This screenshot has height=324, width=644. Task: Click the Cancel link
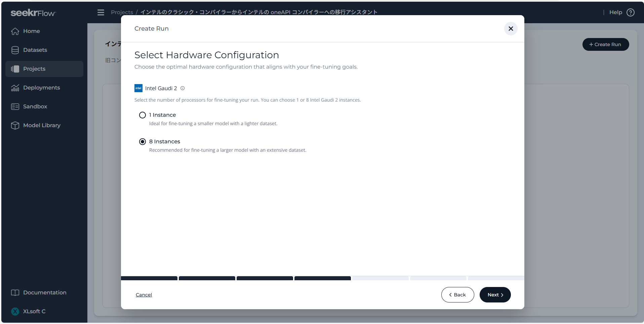(x=144, y=295)
